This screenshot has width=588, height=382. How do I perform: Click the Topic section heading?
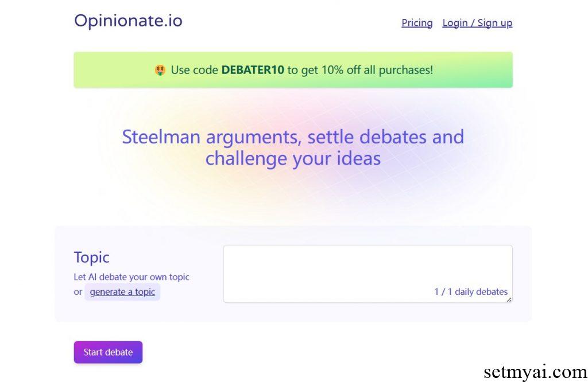coord(91,258)
